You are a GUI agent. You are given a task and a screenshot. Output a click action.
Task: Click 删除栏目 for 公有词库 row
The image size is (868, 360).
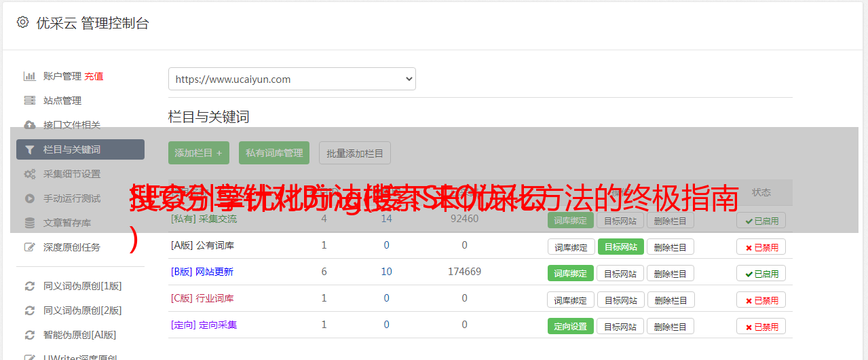coord(671,247)
